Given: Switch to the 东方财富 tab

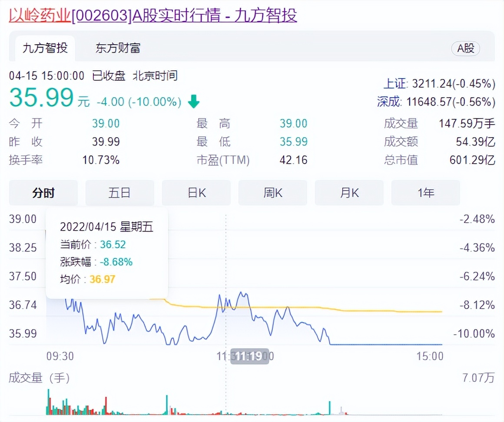Looking at the screenshot, I should pos(118,48).
